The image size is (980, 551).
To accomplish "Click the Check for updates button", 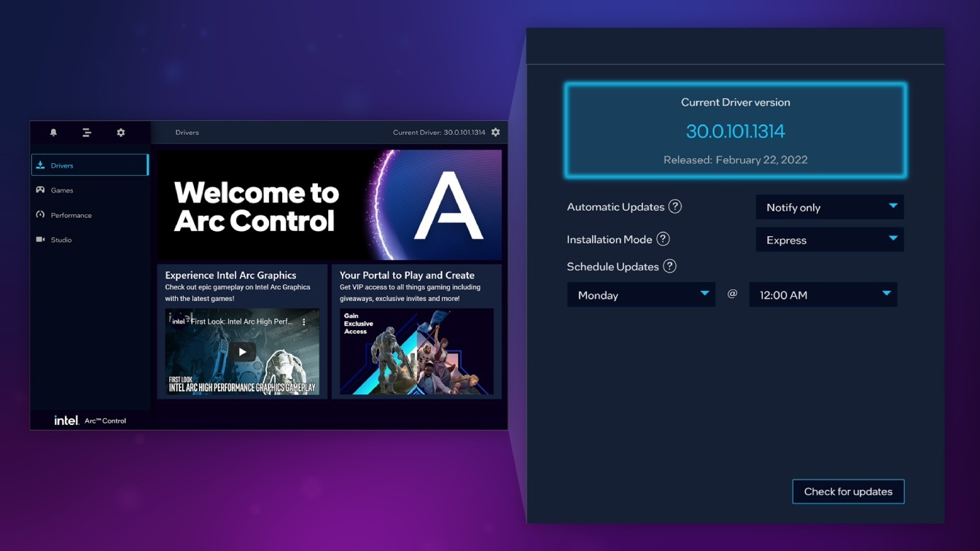I will 848,491.
